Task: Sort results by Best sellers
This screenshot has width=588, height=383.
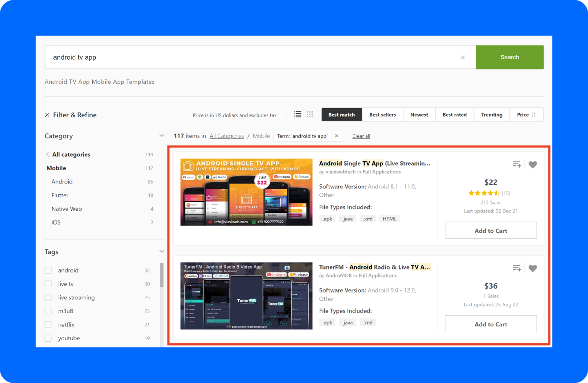Action: [383, 114]
